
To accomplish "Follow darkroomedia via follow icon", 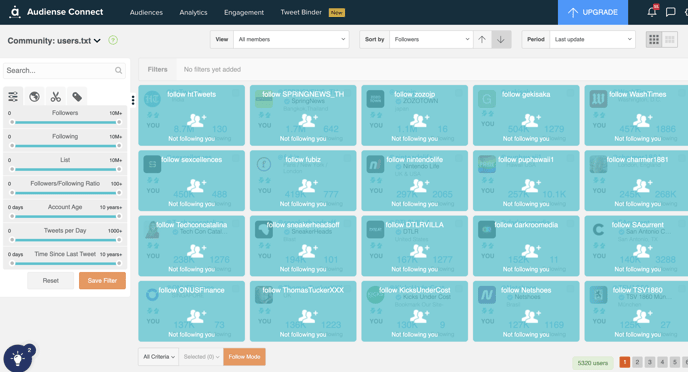I will click(530, 250).
